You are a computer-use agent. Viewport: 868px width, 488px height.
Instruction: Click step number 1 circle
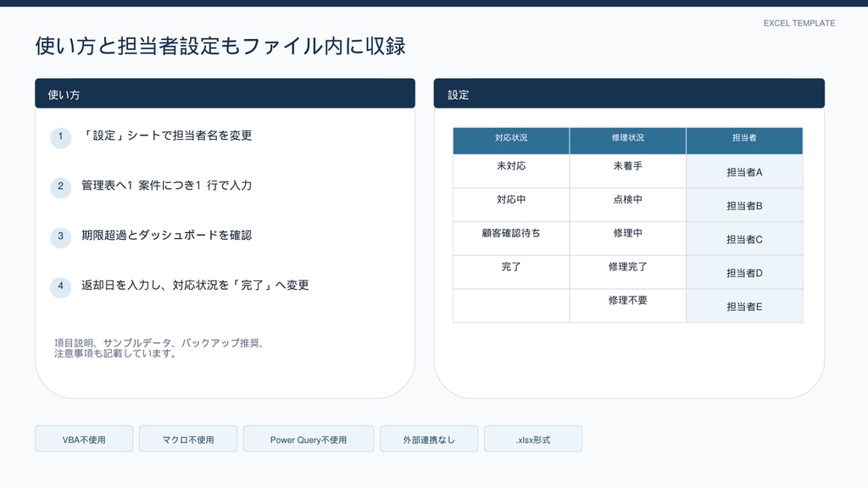[x=61, y=136]
